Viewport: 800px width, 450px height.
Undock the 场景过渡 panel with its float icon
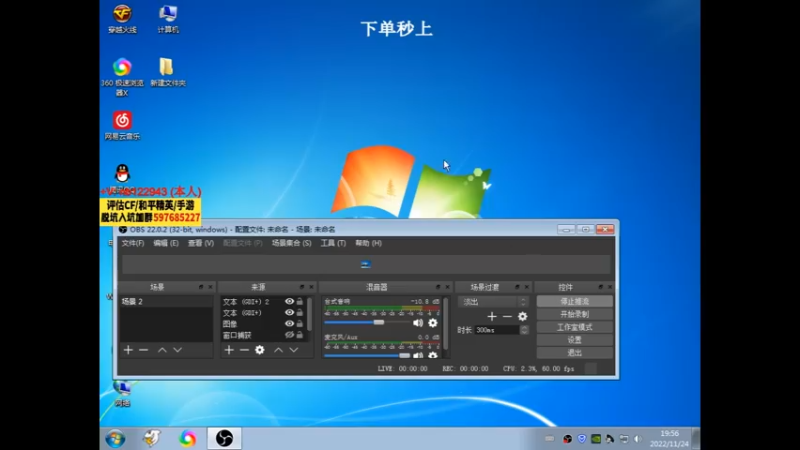click(x=517, y=287)
